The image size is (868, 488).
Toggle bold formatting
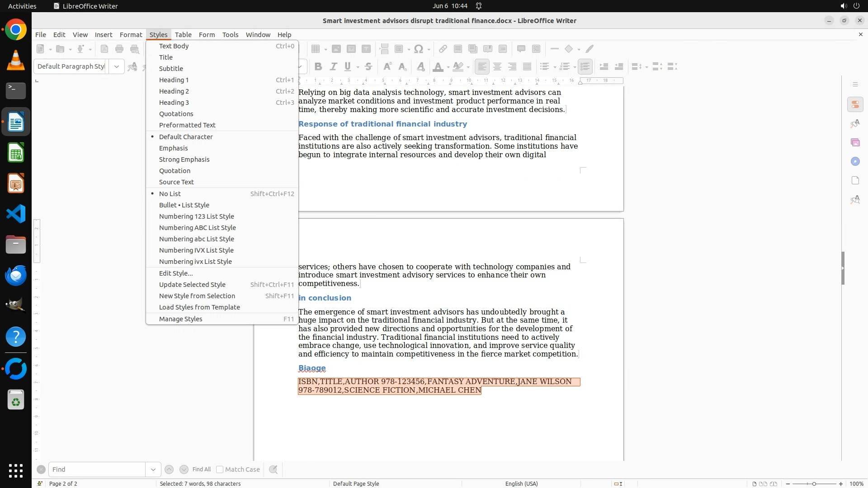(318, 67)
